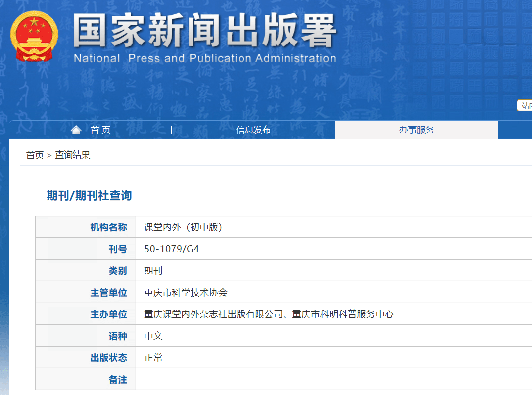Select the 课堂内外（初中版）name value
This screenshot has width=532, height=395.
pyautogui.click(x=183, y=227)
